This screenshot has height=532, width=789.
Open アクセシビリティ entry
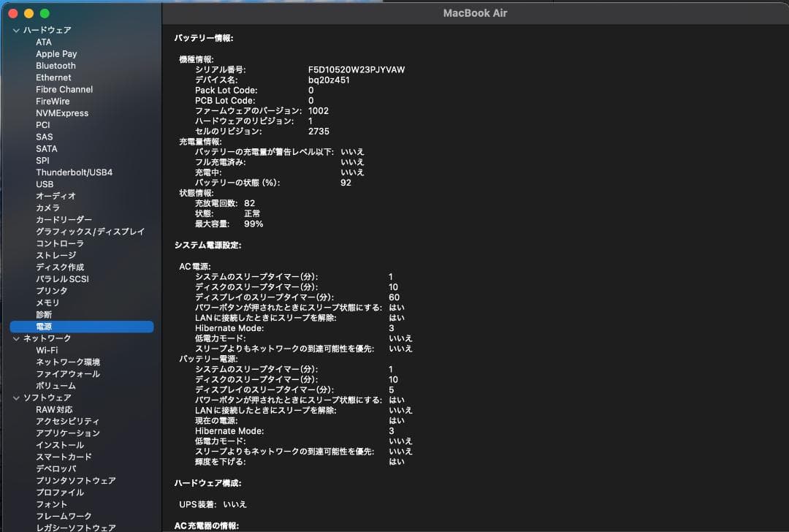[68, 421]
